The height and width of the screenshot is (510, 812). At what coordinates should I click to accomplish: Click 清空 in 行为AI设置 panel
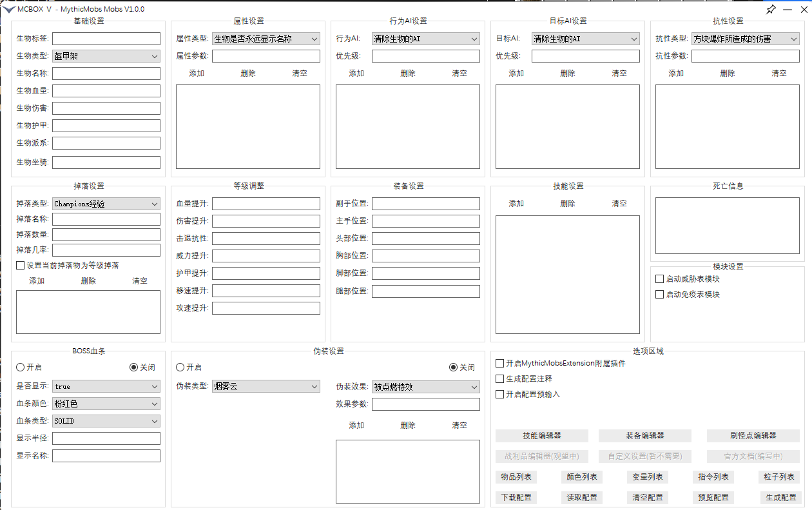459,73
